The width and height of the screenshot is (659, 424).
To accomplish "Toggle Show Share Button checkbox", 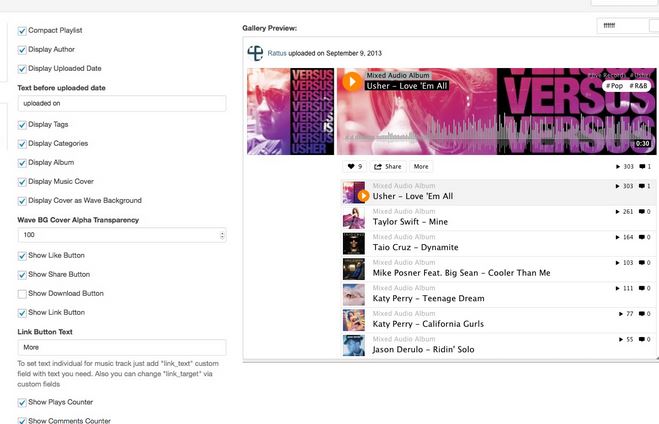I will click(x=22, y=275).
